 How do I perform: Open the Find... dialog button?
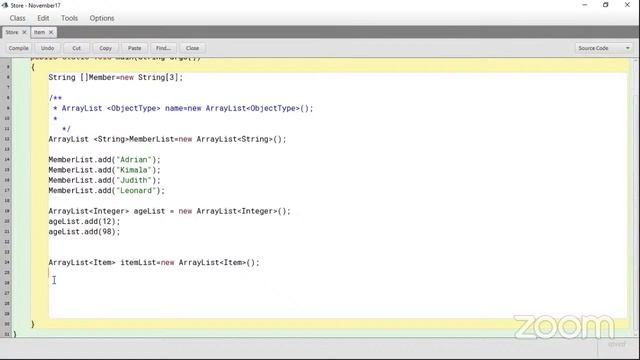[163, 48]
